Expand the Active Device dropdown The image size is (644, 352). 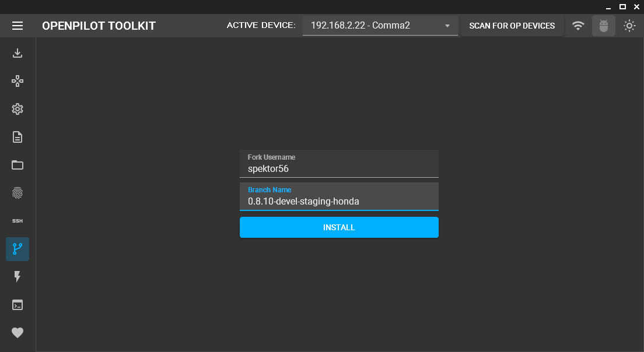(x=380, y=26)
